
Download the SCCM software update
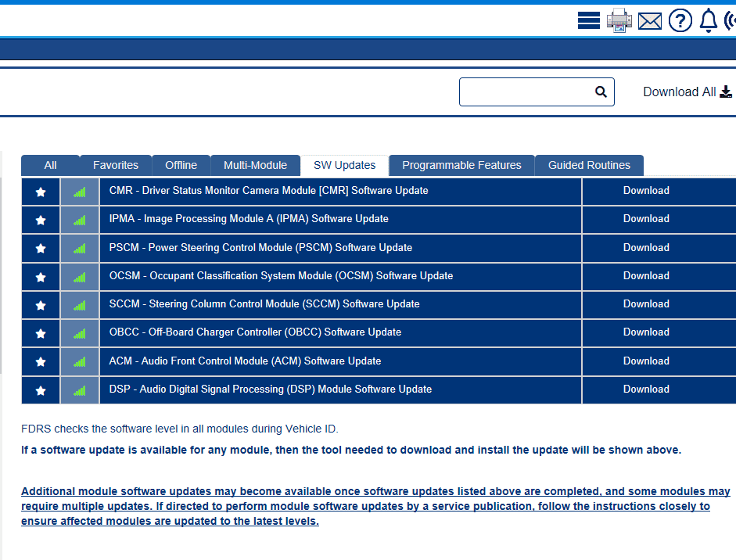646,304
